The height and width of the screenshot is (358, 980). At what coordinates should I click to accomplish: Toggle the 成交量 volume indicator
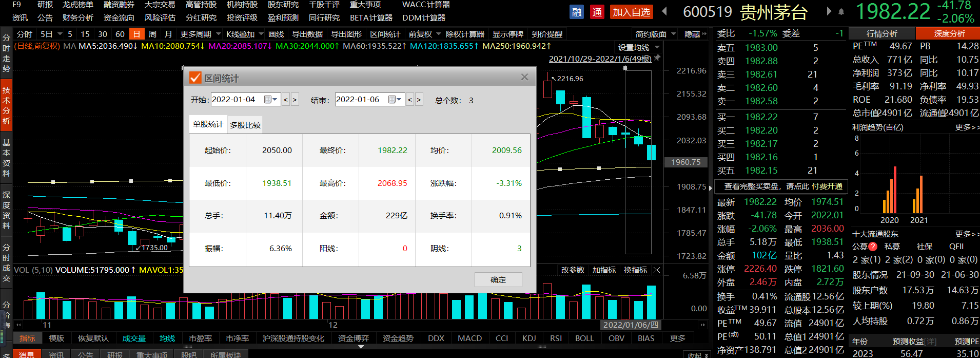tap(134, 338)
